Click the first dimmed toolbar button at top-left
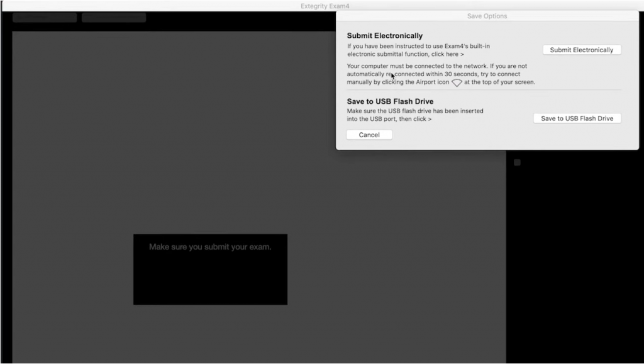 coord(45,18)
